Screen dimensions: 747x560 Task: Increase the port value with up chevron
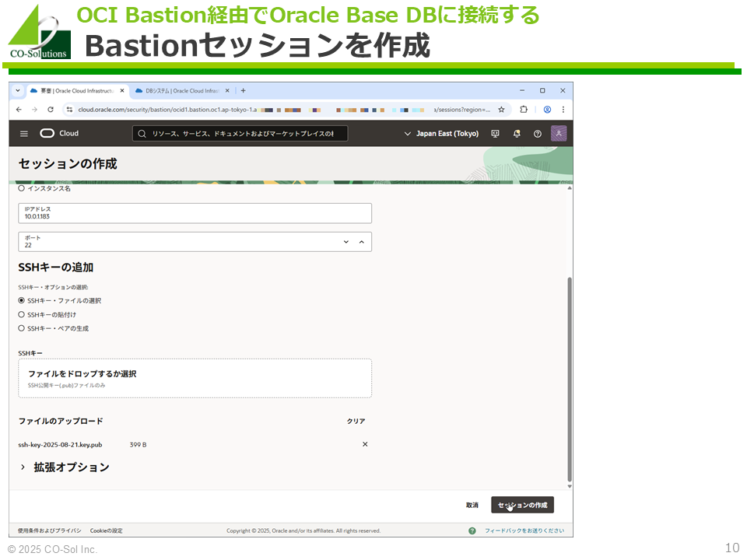[x=362, y=242]
